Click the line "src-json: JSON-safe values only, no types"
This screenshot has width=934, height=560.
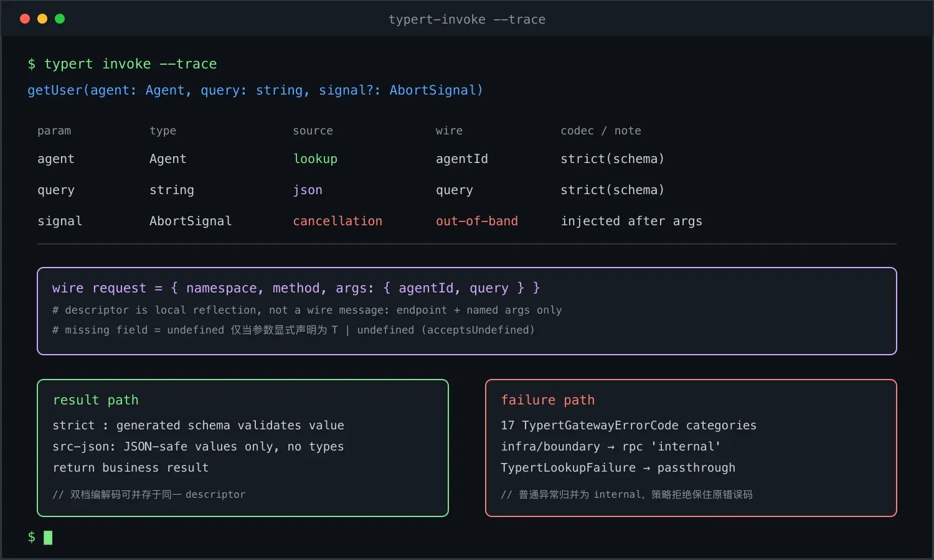coord(198,447)
